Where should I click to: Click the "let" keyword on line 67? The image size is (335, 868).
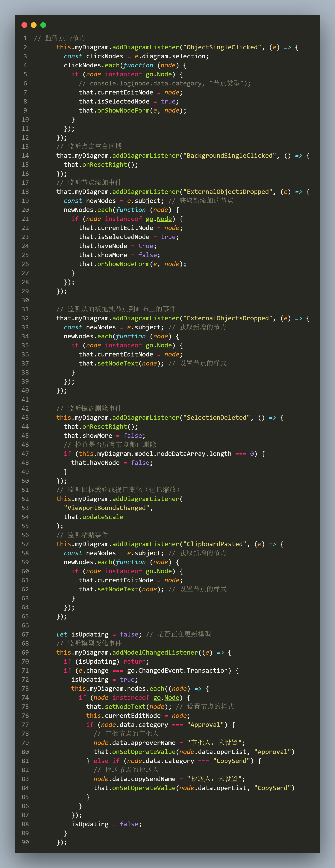[x=62, y=634]
